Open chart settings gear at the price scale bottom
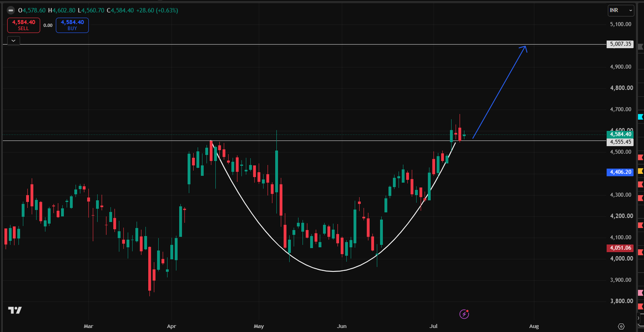Viewport: 644px width, 332px height. point(621,326)
